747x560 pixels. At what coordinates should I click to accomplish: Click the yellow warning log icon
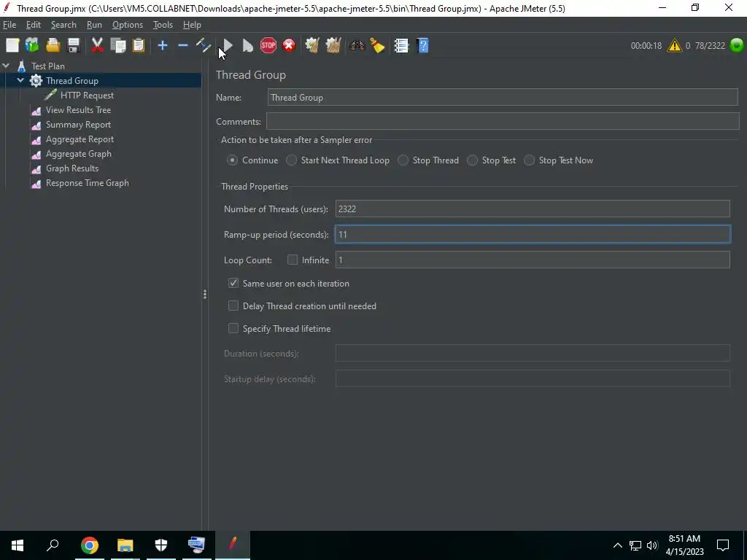click(x=675, y=45)
